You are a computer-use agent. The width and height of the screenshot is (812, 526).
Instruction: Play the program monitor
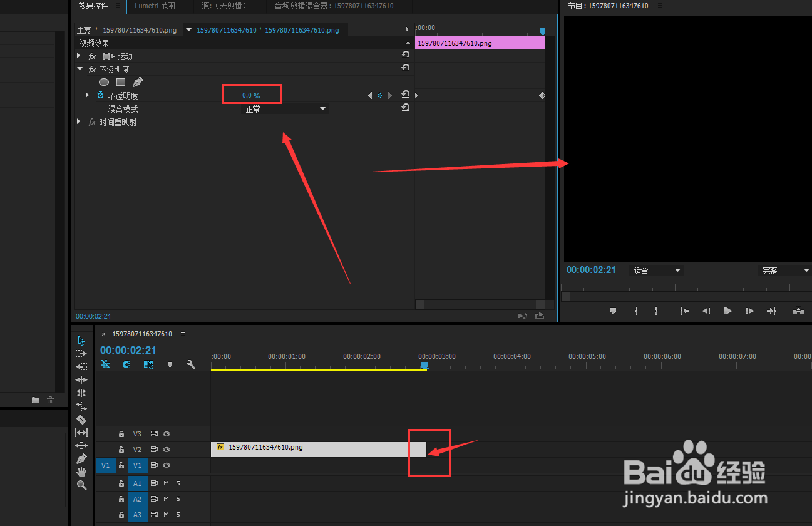click(x=727, y=311)
